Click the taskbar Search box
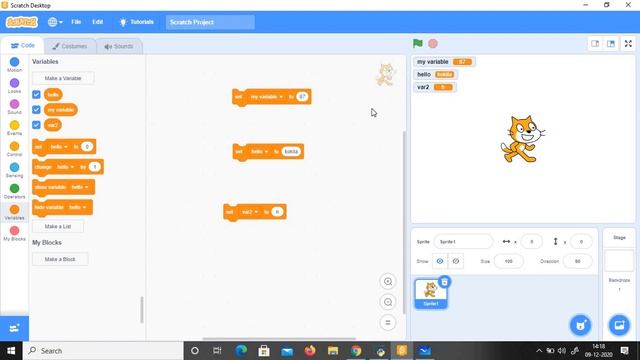Viewport: 640px width, 360px height. (x=103, y=351)
